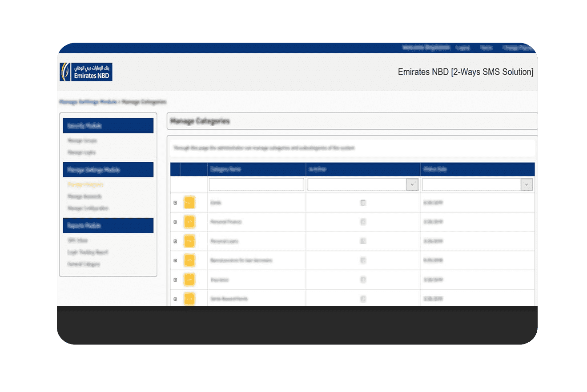This screenshot has height=392, width=587.
Task: Toggle the Is Active checkbox for the Bancassurance row
Action: pyautogui.click(x=363, y=260)
